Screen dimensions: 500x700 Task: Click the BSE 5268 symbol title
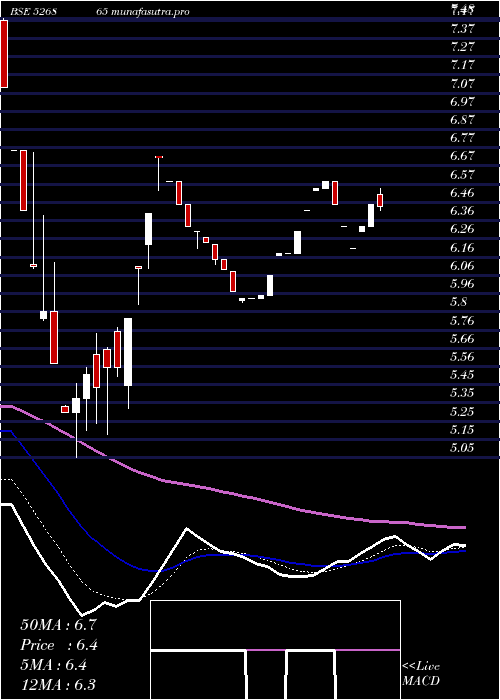point(33,12)
